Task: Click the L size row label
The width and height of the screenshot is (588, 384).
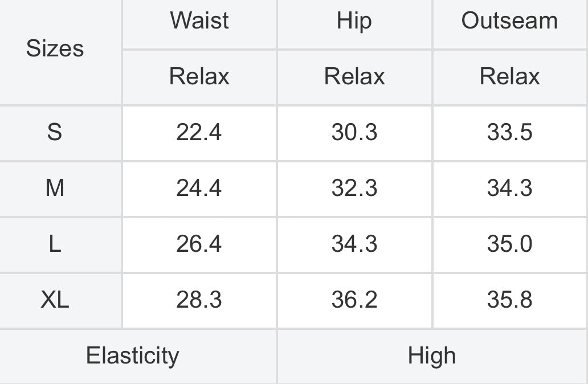Action: (x=55, y=244)
